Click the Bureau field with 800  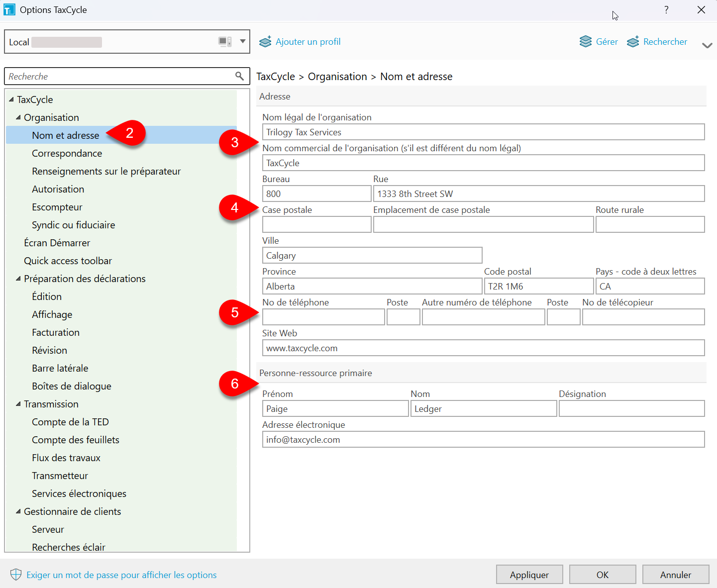tap(317, 194)
